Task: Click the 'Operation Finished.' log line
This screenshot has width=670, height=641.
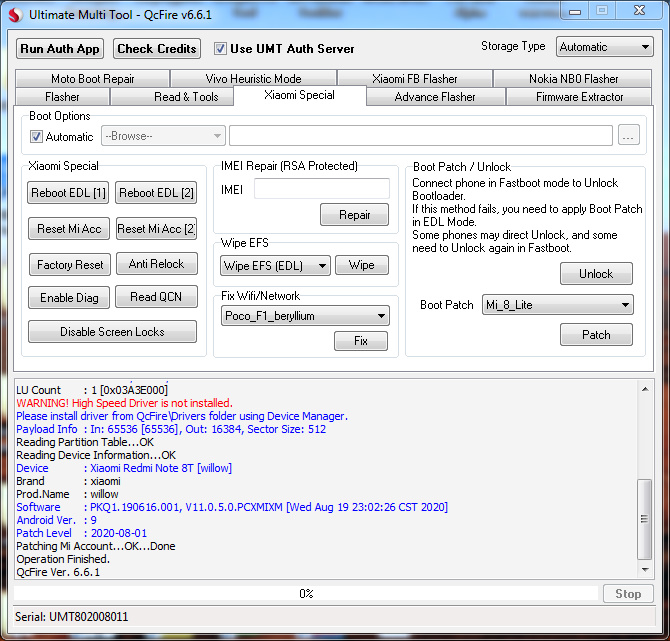Action: (63, 559)
